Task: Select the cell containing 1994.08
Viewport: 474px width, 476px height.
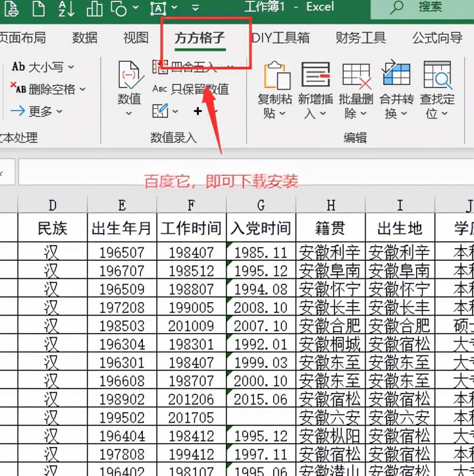Action: tap(261, 288)
